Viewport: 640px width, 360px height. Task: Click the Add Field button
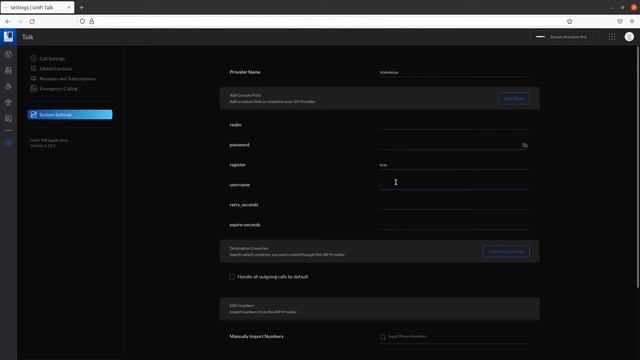click(513, 99)
